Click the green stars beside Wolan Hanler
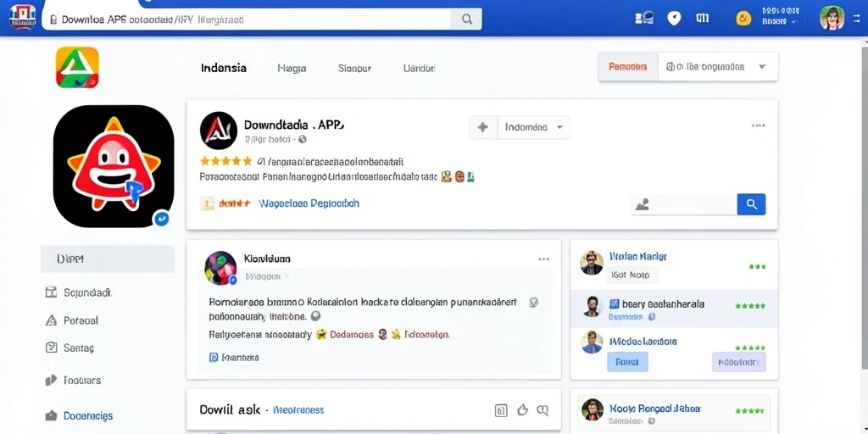This screenshot has height=434, width=868. pos(757,266)
